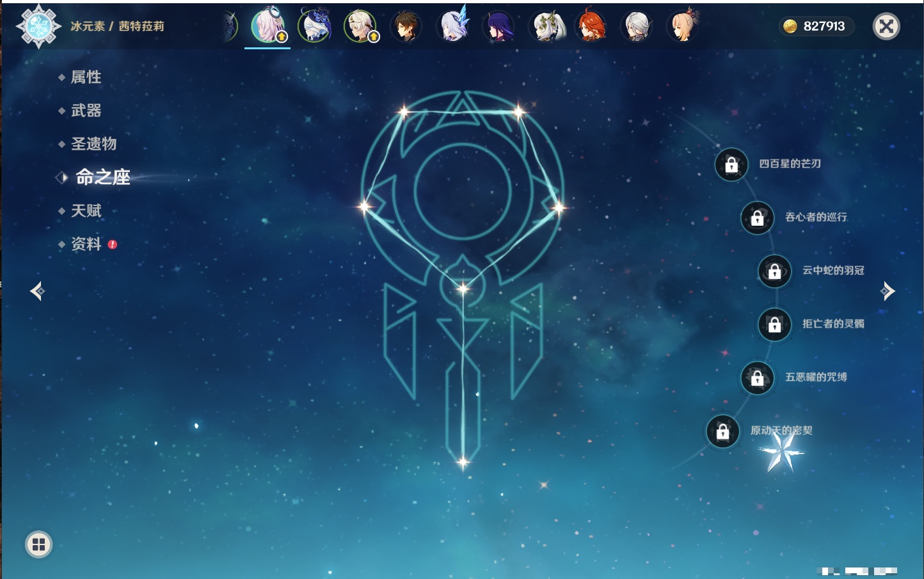This screenshot has width=924, height=579.
Task: Pick the avatar with the blue crystal hairpiece
Action: pos(452,26)
